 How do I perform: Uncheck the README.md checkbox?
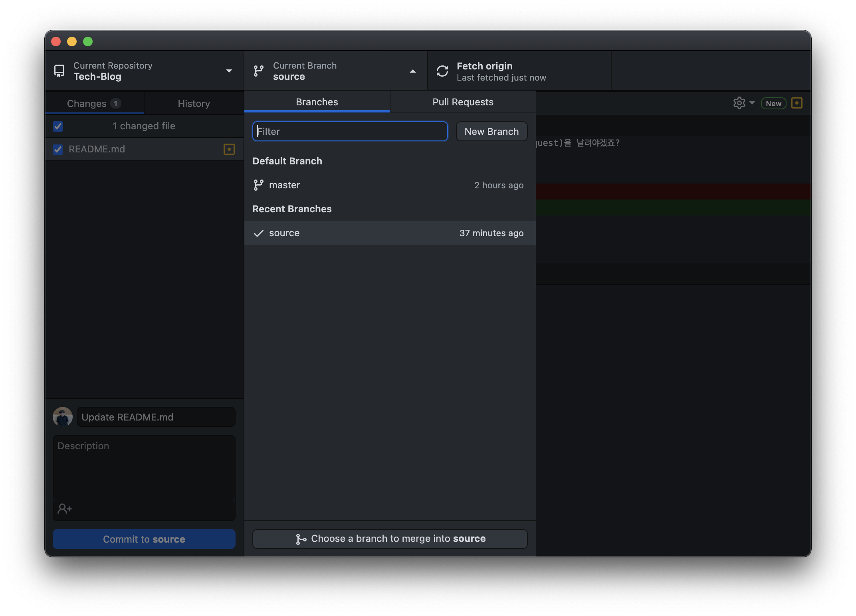click(57, 149)
